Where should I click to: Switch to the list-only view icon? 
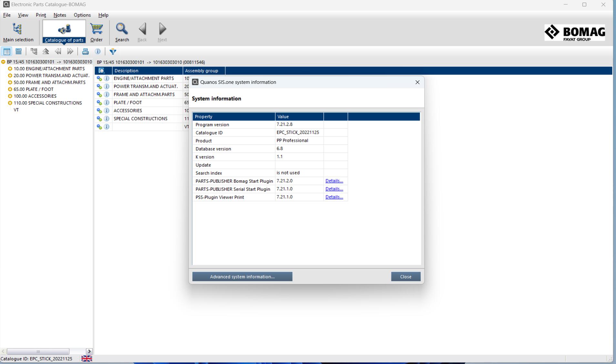(x=18, y=51)
